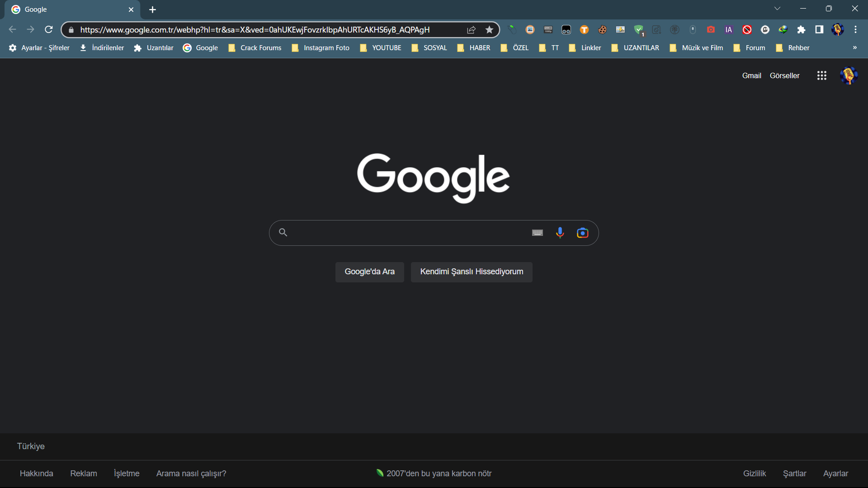Image resolution: width=868 pixels, height=488 pixels.
Task: Open the YOUTUBE bookmarks folder
Action: click(381, 48)
